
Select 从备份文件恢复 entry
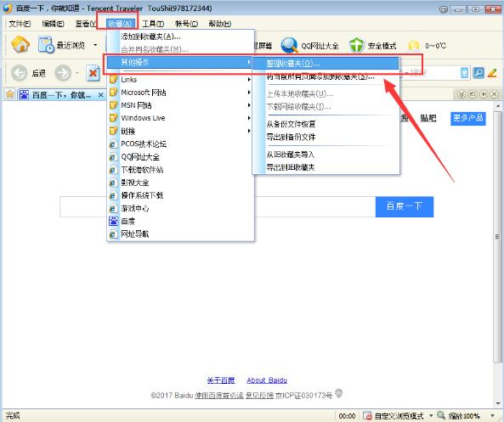pos(326,124)
